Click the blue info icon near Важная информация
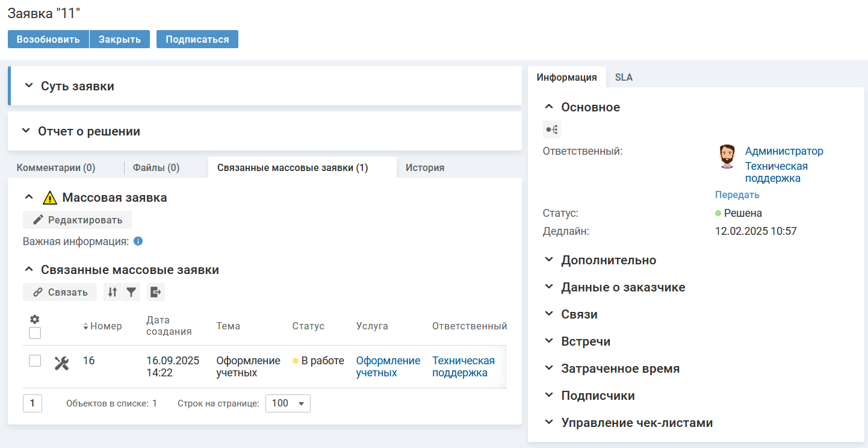 (138, 241)
